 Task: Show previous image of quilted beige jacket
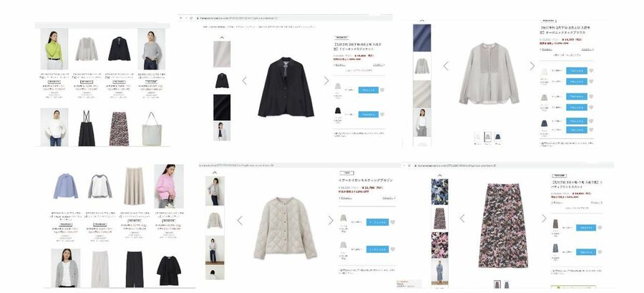click(240, 220)
